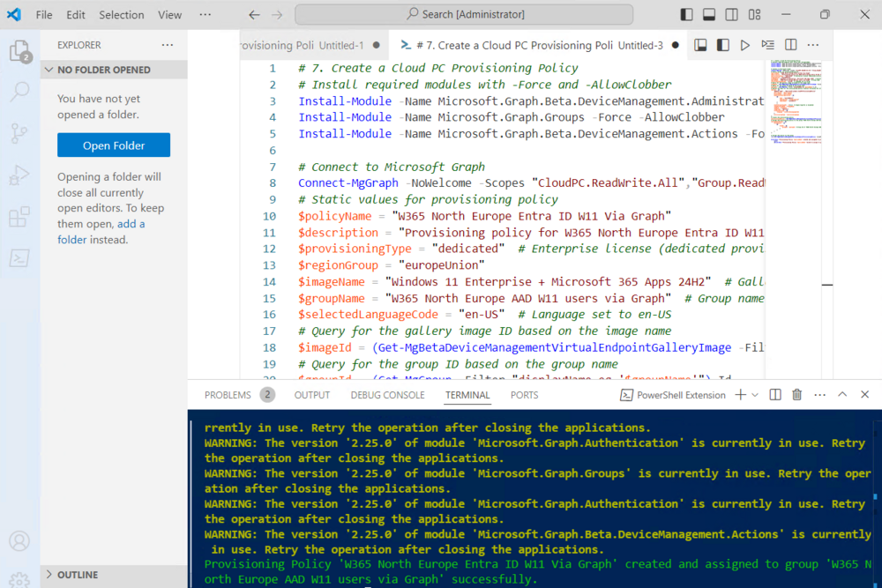Click unsaved dot on Untitled-1 tab
This screenshot has height=588, width=882.
376,45
